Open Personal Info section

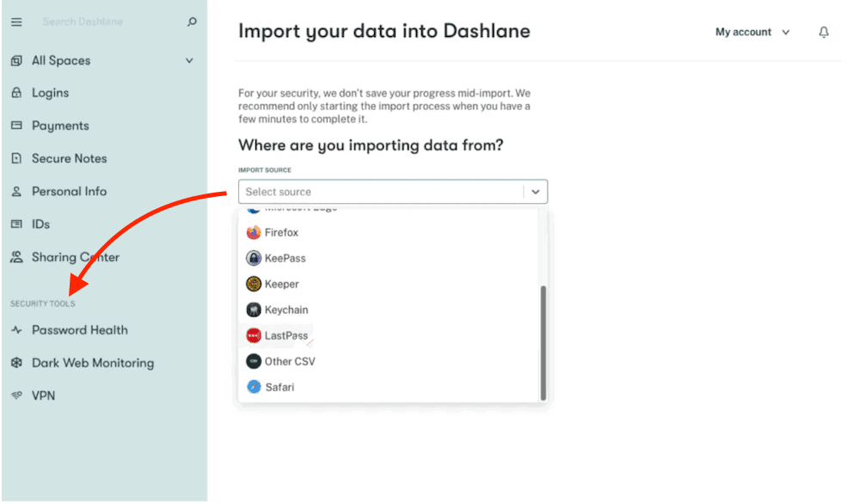69,192
